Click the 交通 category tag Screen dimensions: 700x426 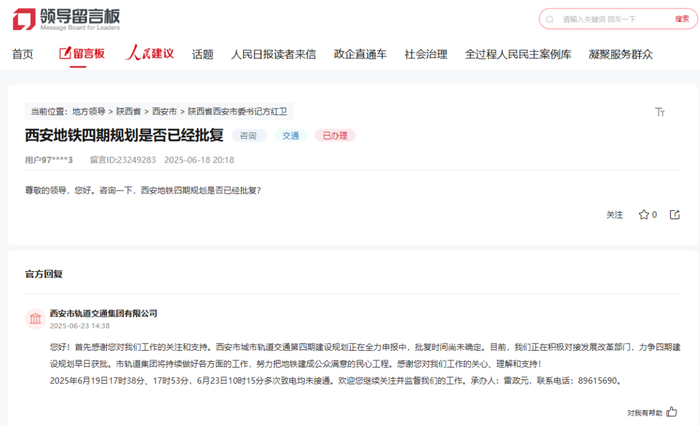pos(291,135)
